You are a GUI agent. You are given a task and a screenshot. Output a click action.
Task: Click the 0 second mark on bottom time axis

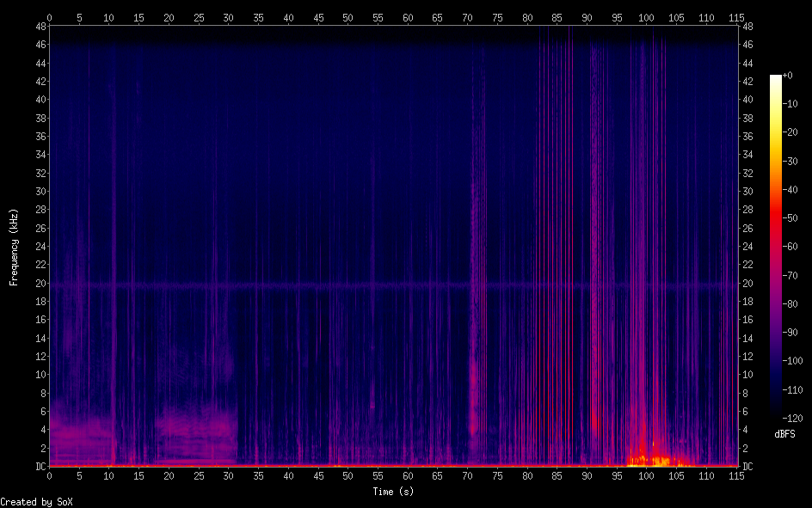[49, 475]
